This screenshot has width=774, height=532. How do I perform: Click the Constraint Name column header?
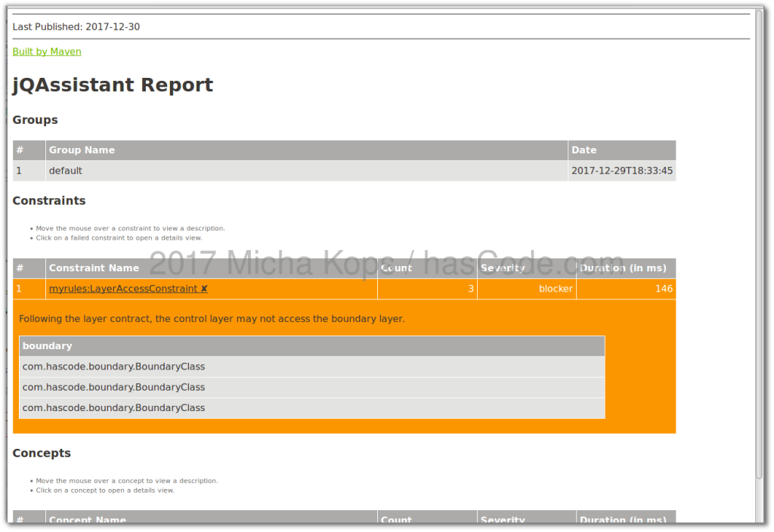click(94, 268)
